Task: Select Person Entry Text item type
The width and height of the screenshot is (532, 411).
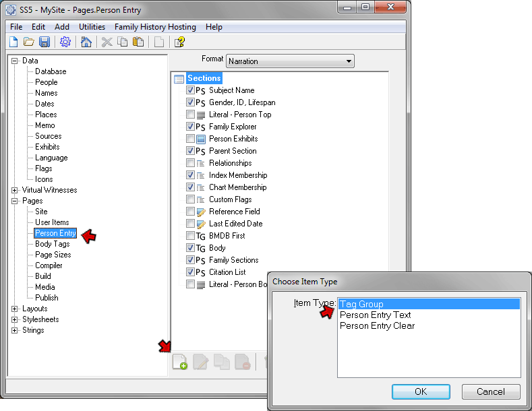Action: pos(375,315)
